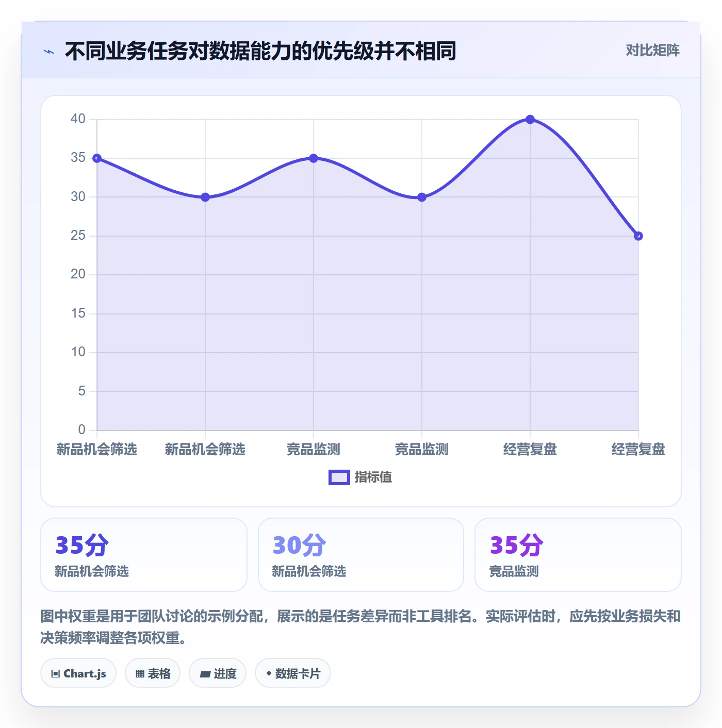Click the y-axis label 40

tap(78, 119)
